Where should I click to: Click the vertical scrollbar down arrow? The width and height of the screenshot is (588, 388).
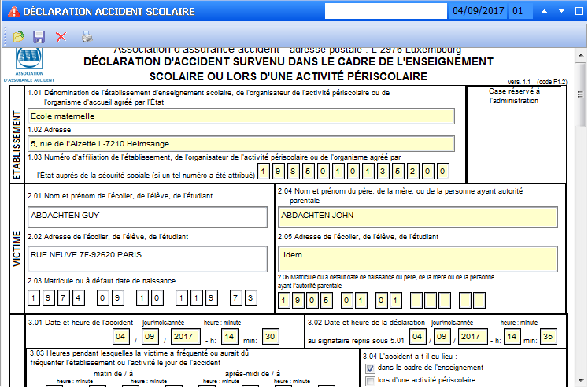pos(581,382)
